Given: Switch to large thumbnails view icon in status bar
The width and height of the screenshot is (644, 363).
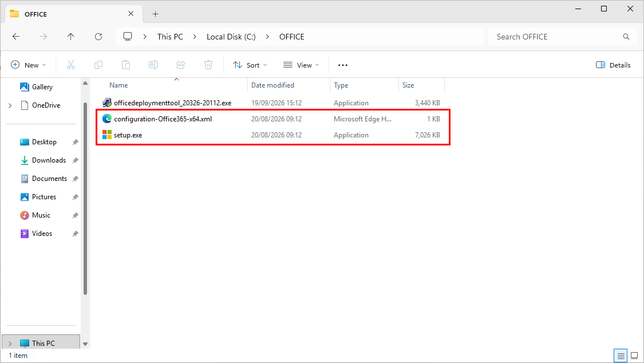Looking at the screenshot, I should pos(634,356).
